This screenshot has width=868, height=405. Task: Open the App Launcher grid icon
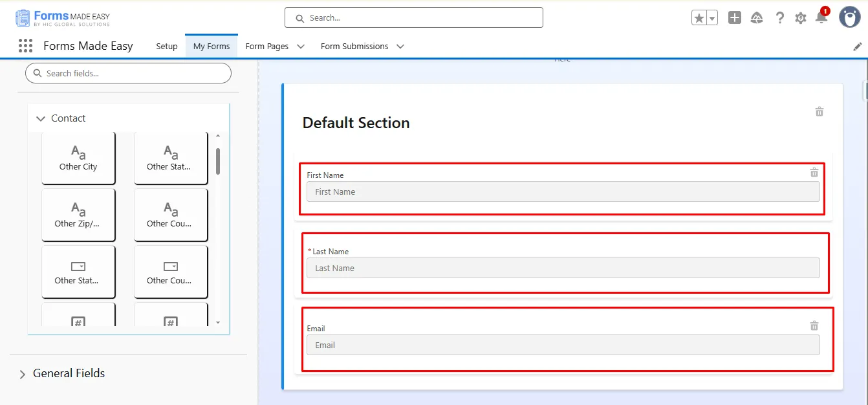click(x=26, y=45)
